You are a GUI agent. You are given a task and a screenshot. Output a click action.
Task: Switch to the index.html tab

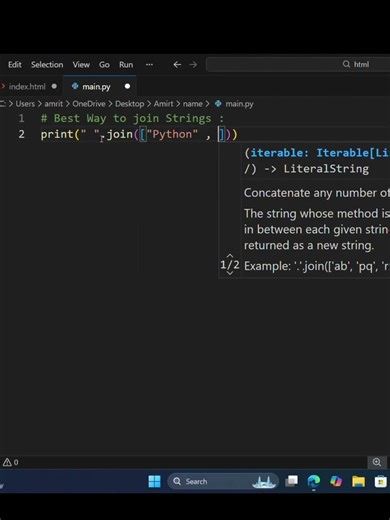pyautogui.click(x=27, y=87)
